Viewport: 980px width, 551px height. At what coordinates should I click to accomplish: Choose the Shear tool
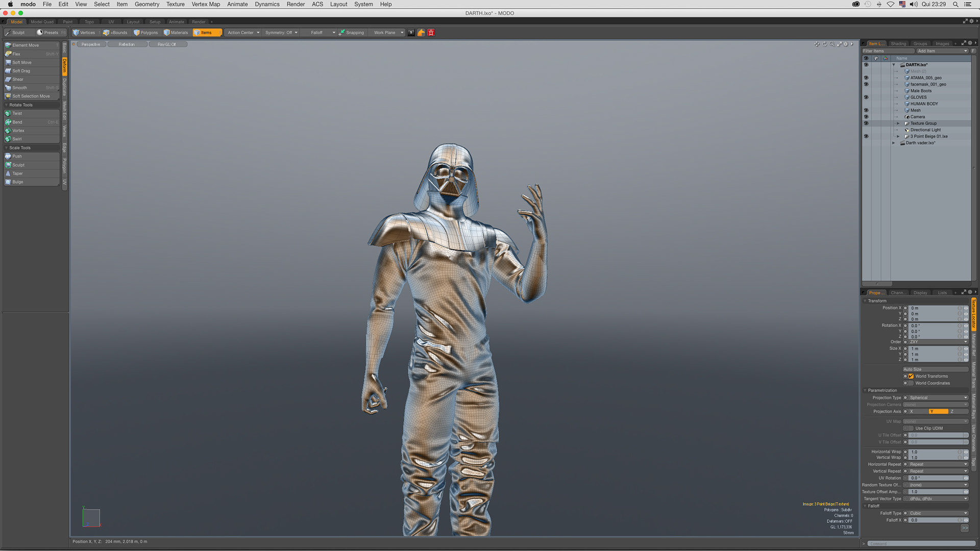(32, 80)
